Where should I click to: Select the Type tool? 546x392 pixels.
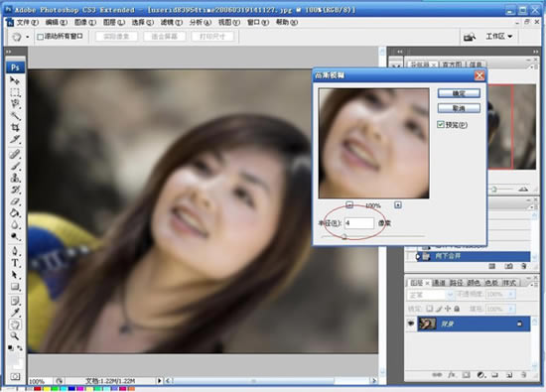15,263
